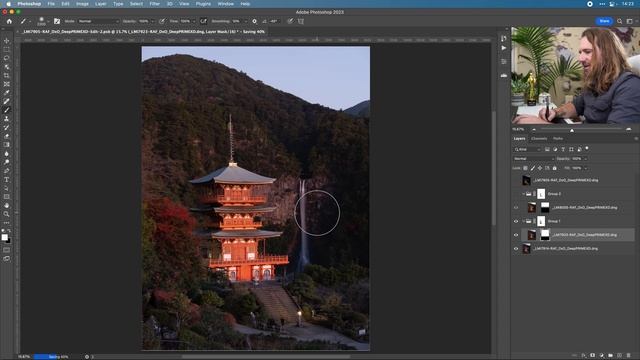The height and width of the screenshot is (360, 640).
Task: Click the foreground color swatch
Action: (x=4, y=237)
